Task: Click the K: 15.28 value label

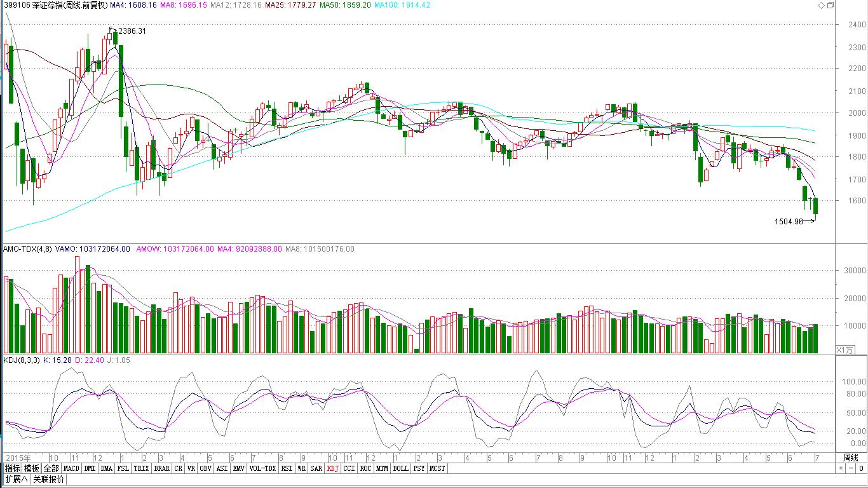Action: click(58, 360)
